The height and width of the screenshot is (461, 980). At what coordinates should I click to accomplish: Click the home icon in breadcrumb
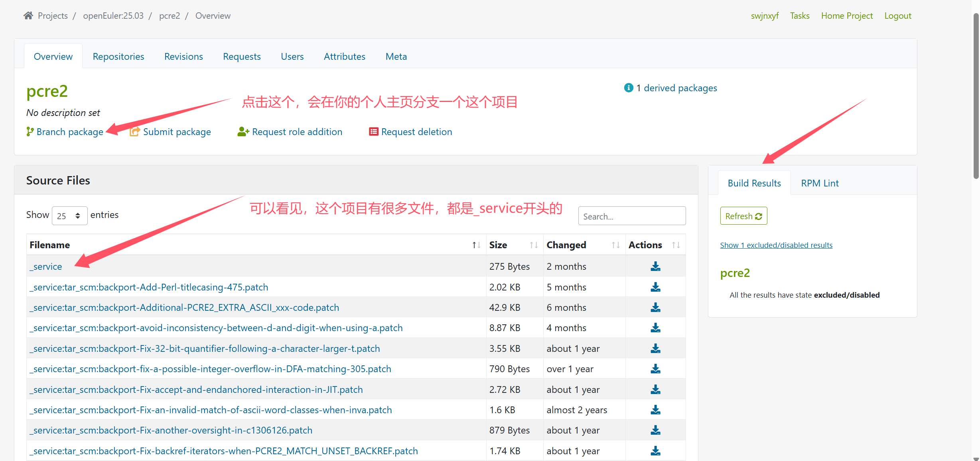[x=28, y=16]
